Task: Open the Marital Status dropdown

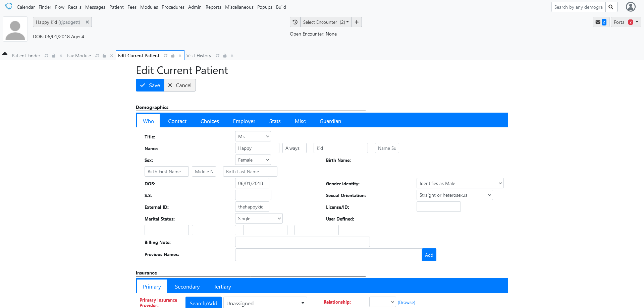Action: coord(258,218)
